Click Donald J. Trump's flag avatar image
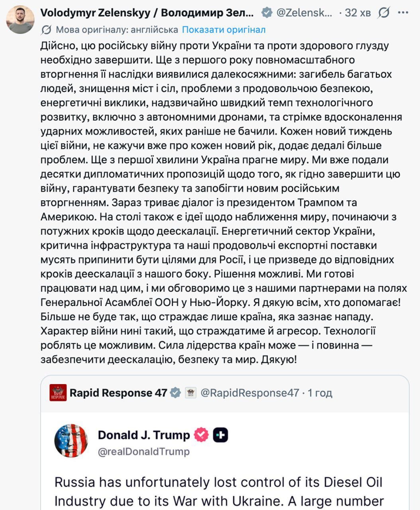The width and height of the screenshot is (420, 510). click(x=71, y=441)
